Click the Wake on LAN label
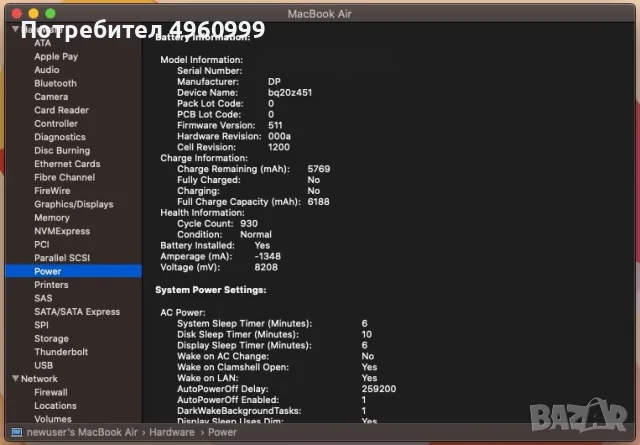The image size is (640, 445). coord(208,378)
